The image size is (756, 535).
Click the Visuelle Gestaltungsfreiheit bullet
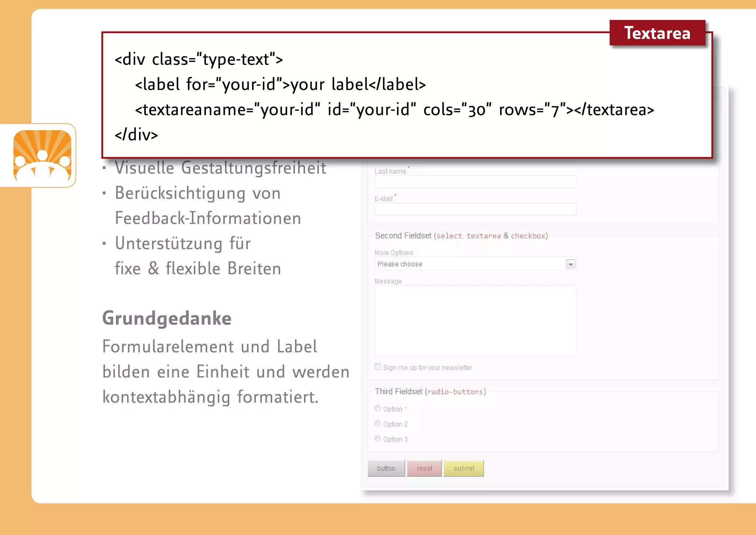pos(220,168)
